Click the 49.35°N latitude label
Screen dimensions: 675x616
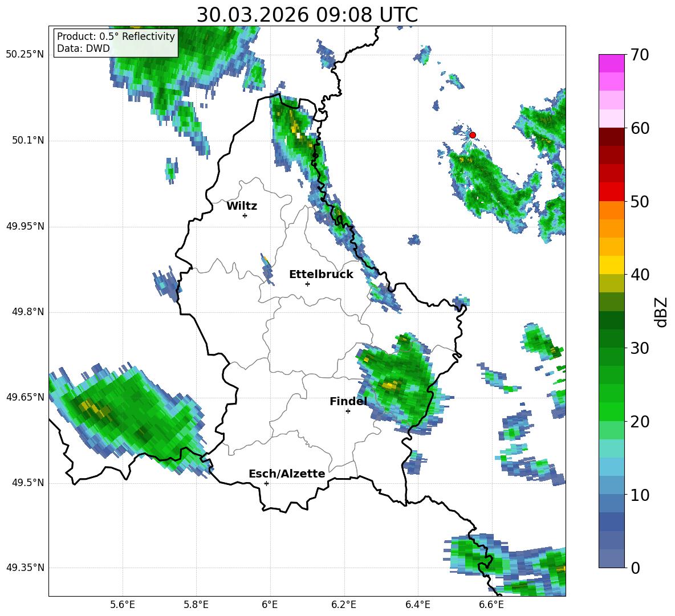(x=25, y=568)
